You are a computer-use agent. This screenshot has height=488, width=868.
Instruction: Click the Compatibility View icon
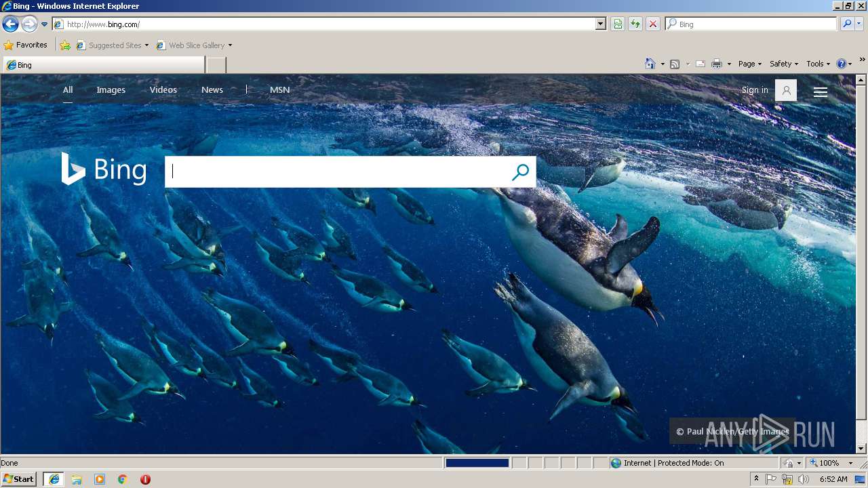618,24
